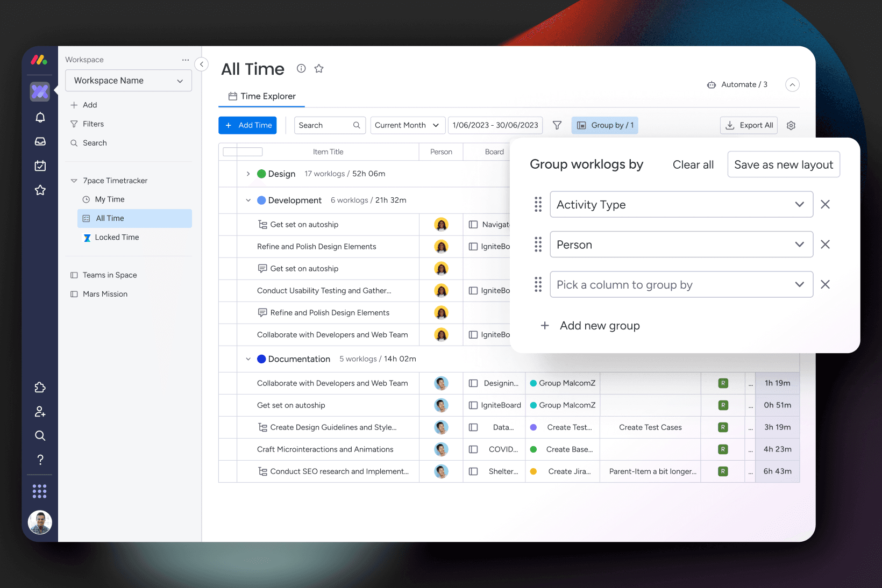Click the left-rail search magnifier icon
Viewport: 882px width, 588px height.
[40, 435]
